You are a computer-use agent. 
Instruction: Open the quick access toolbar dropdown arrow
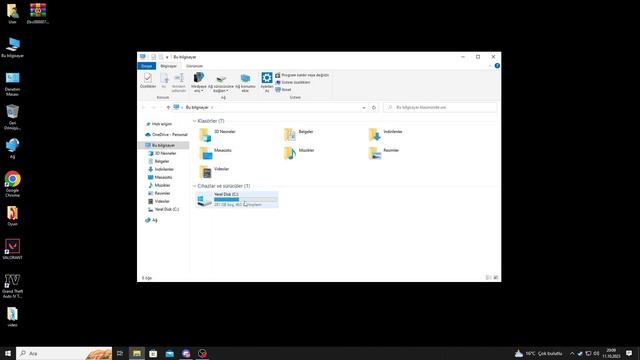click(x=167, y=57)
